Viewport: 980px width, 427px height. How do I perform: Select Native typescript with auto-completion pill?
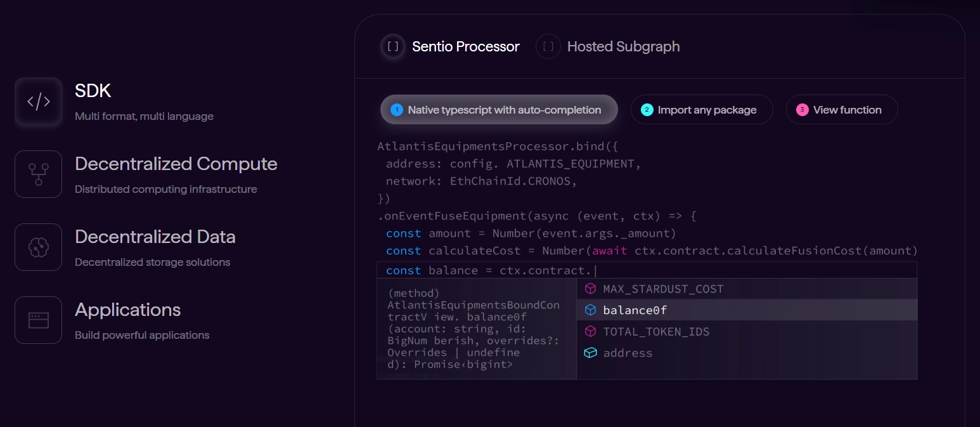tap(499, 110)
